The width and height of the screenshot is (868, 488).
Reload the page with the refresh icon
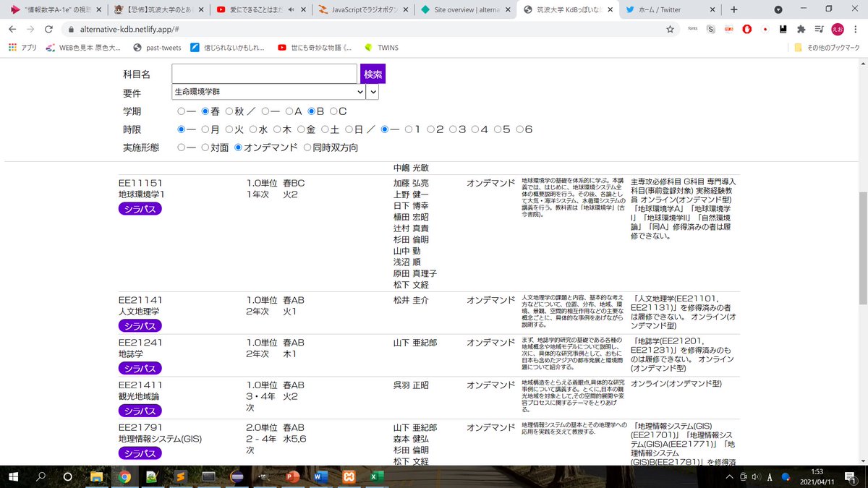tap(48, 29)
